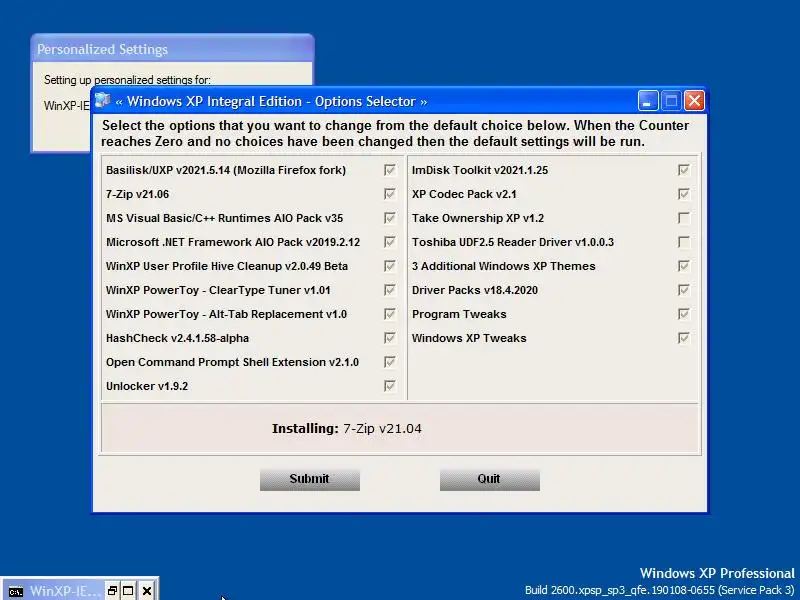The height and width of the screenshot is (600, 800).
Task: Maximize the WinXP-IE minimized window
Action: pos(128,591)
